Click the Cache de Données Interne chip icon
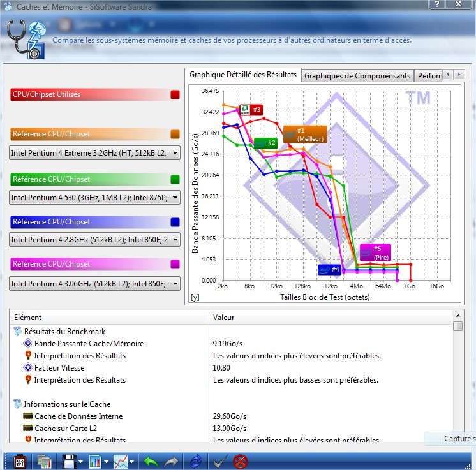Screen dimensions: 476x470 [x=28, y=416]
